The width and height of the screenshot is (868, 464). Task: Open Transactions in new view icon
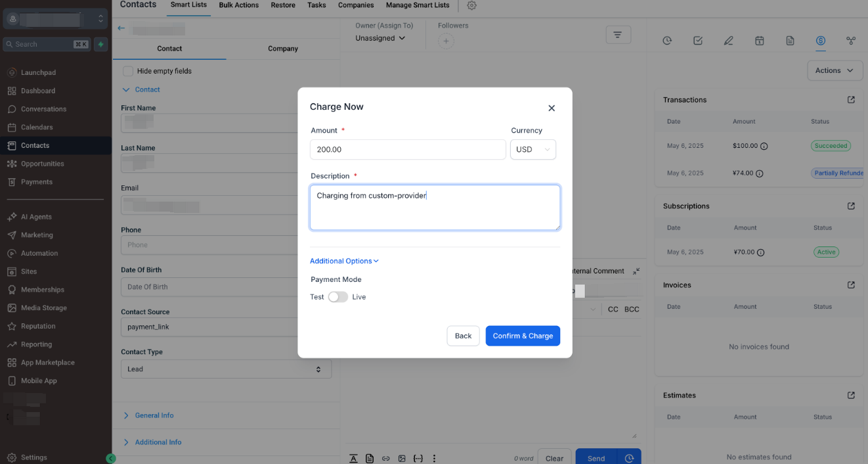pyautogui.click(x=851, y=100)
